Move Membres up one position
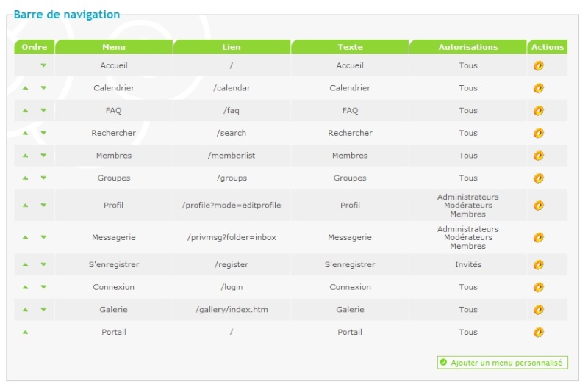This screenshot has height=392, width=588. pos(25,156)
